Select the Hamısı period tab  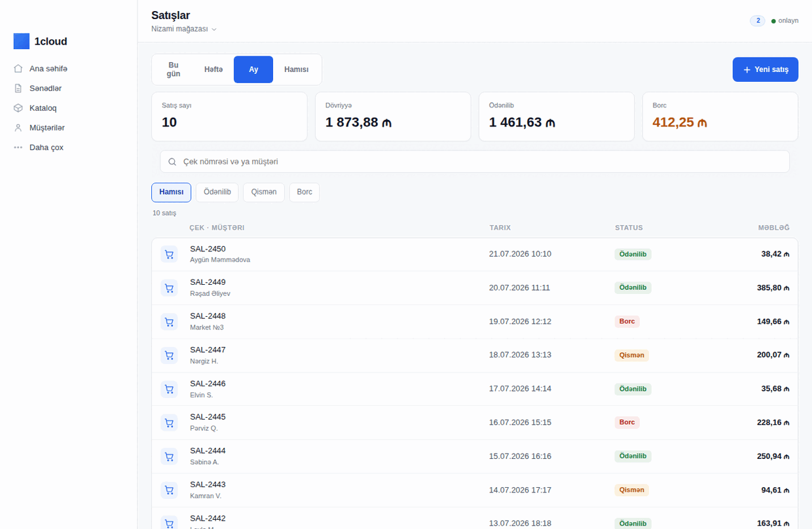tap(297, 69)
